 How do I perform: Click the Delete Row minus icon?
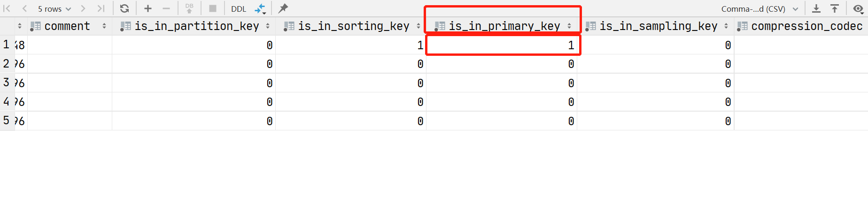[166, 8]
